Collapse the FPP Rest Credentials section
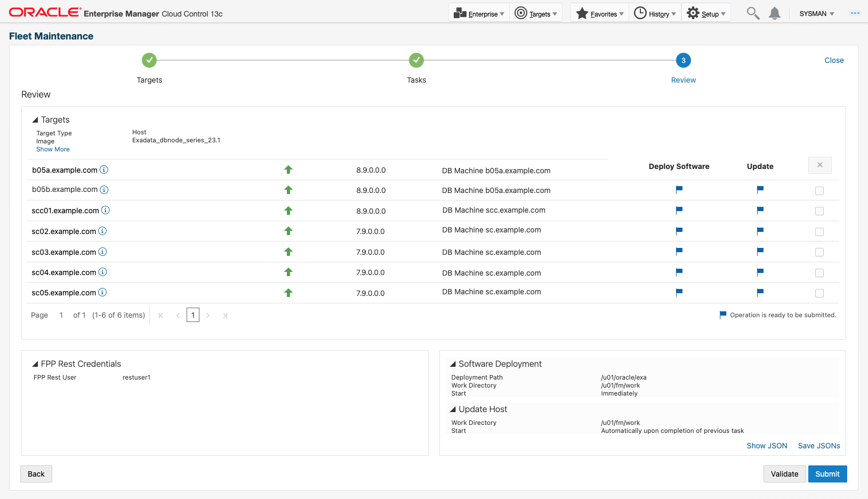Screen dimensions: 868x499 35,364
